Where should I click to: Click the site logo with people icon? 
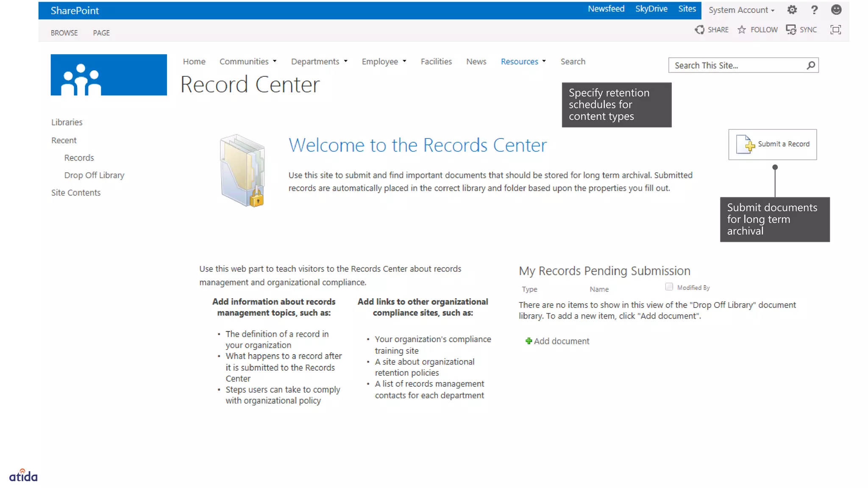[x=108, y=75]
